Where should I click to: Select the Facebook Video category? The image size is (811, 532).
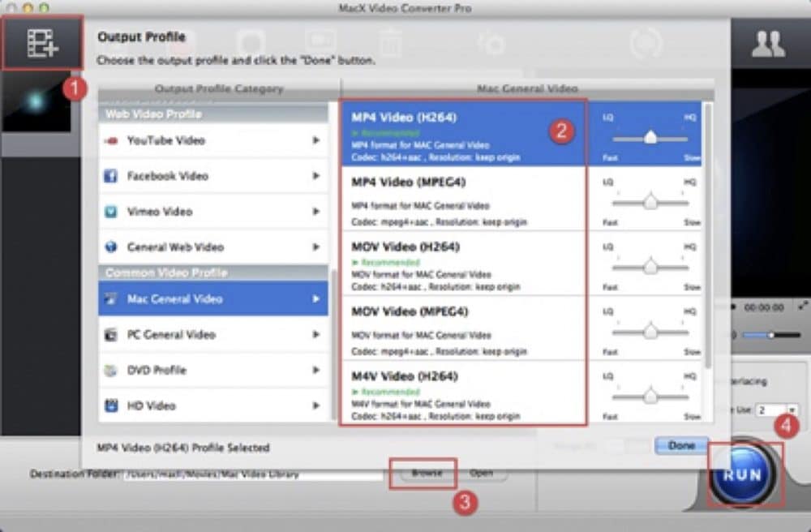(213, 176)
